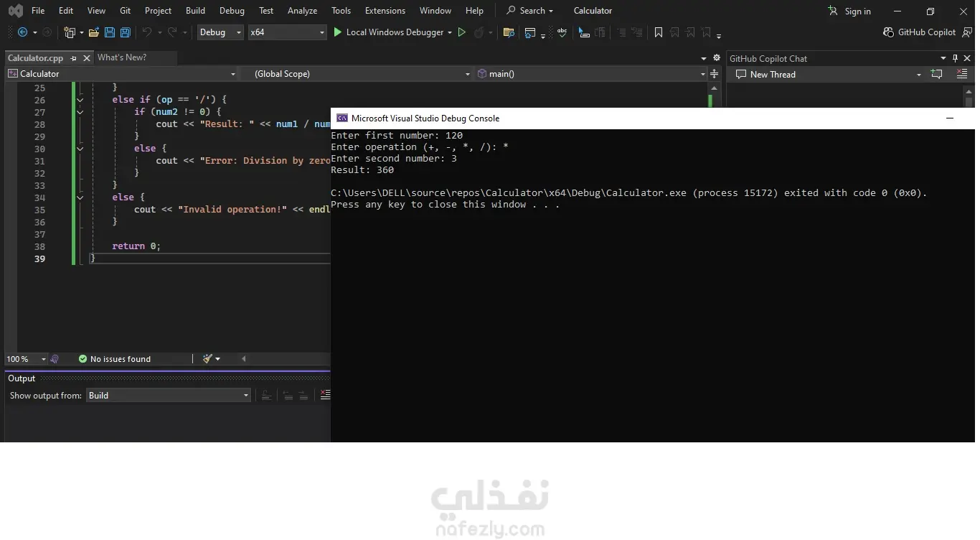Click the Navigate Backward arrow icon

click(x=22, y=32)
